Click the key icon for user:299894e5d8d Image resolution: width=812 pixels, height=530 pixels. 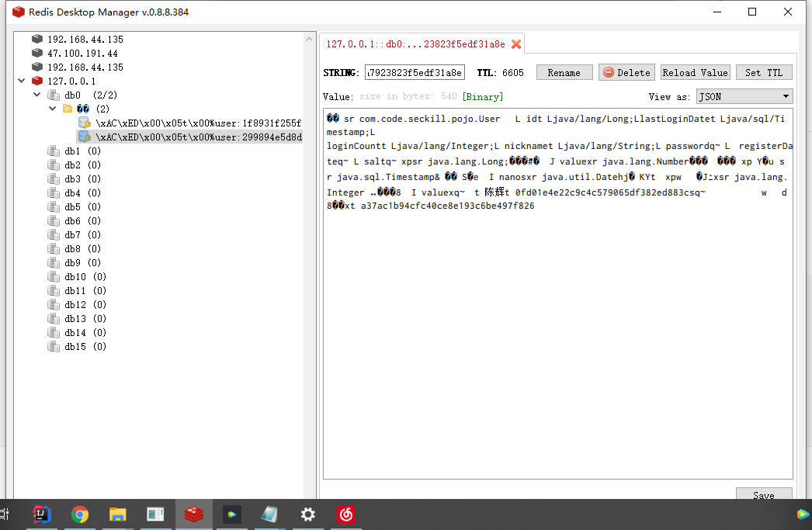[85, 137]
